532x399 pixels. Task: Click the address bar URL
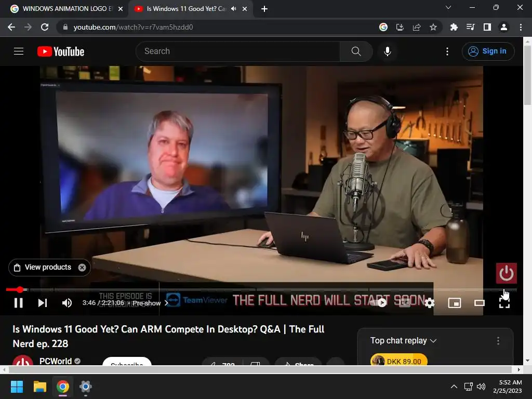tap(133, 27)
